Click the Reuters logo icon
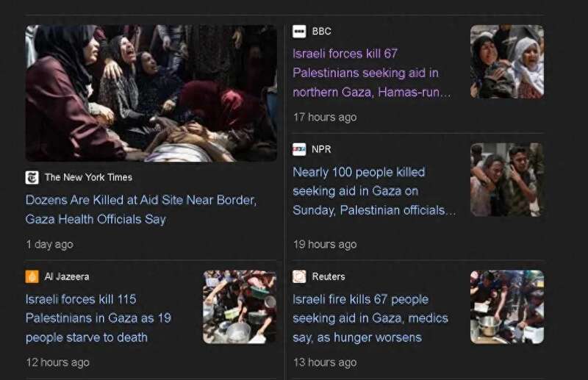The height and width of the screenshot is (380, 588). point(299,277)
